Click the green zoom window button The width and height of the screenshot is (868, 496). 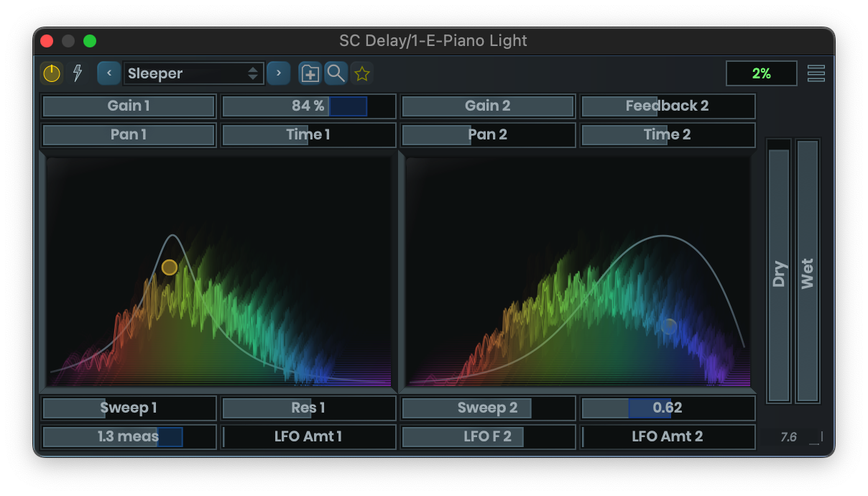[x=90, y=41]
